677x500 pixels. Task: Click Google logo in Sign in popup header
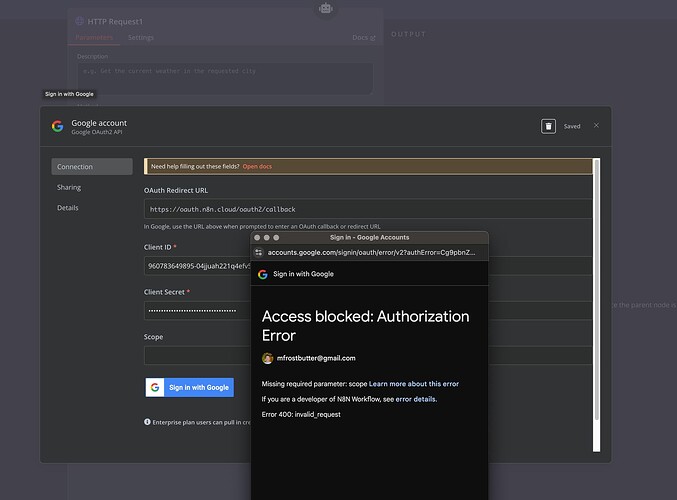click(x=263, y=274)
